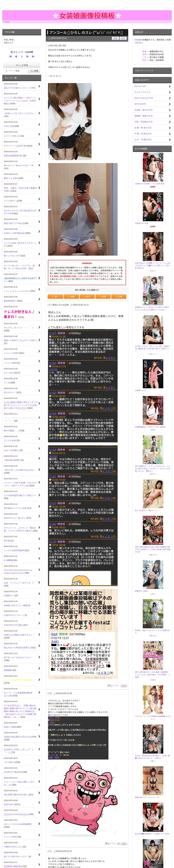The width and height of the screenshot is (174, 868).
Task: Click スレ検索 button
Action: [x=34, y=71]
